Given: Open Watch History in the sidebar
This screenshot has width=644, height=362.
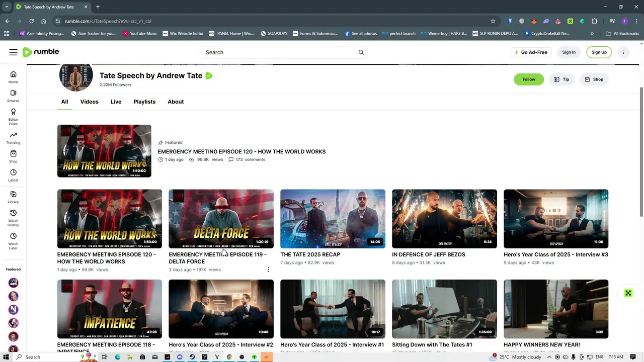Looking at the screenshot, I should pyautogui.click(x=13, y=218).
